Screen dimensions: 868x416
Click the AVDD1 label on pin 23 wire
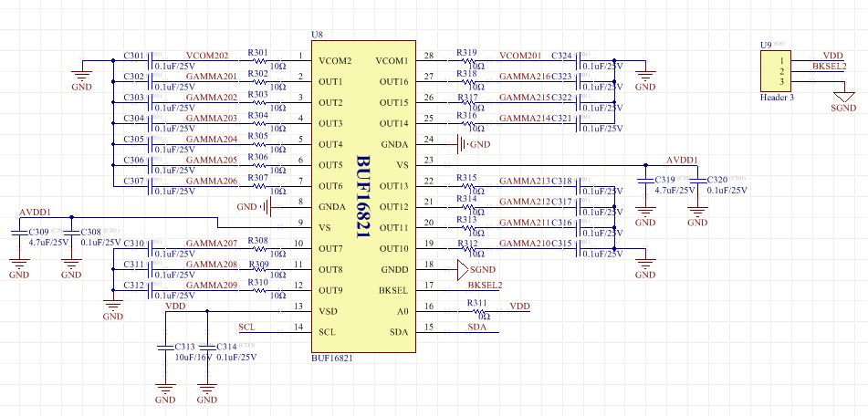(x=682, y=160)
